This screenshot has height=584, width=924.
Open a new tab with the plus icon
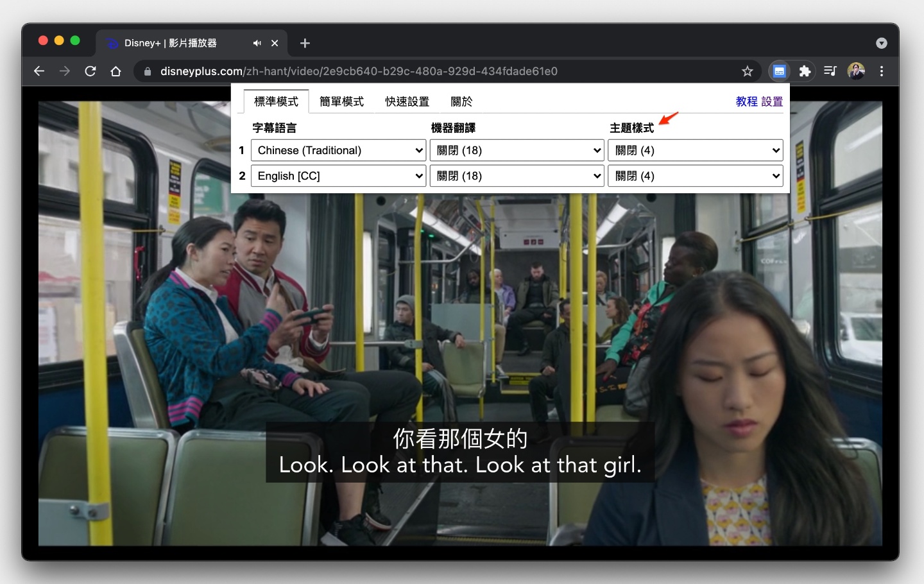[305, 43]
